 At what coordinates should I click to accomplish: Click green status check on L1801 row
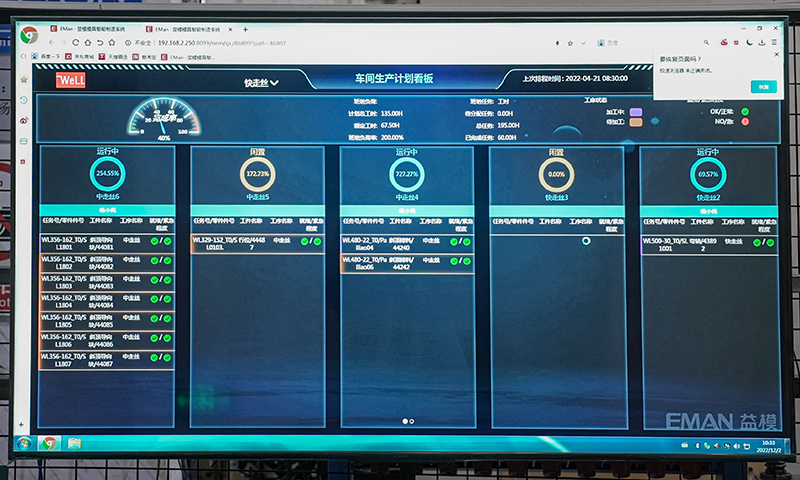[154, 242]
